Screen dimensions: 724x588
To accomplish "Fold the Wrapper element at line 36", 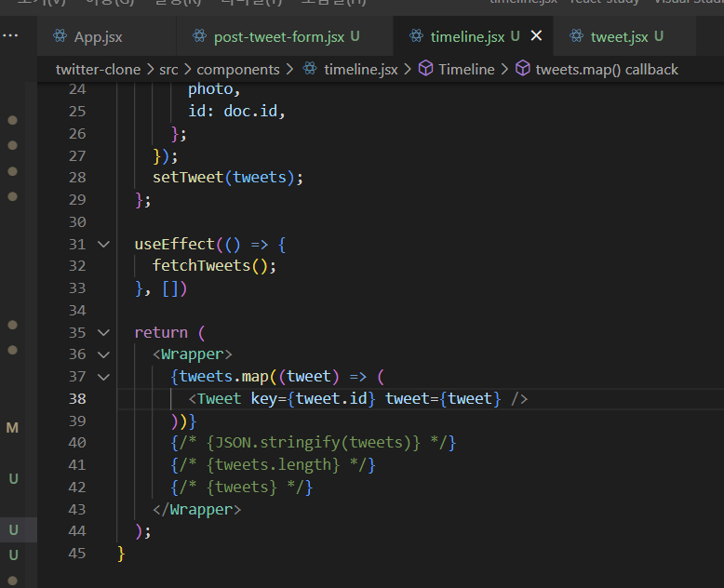I will (x=104, y=354).
